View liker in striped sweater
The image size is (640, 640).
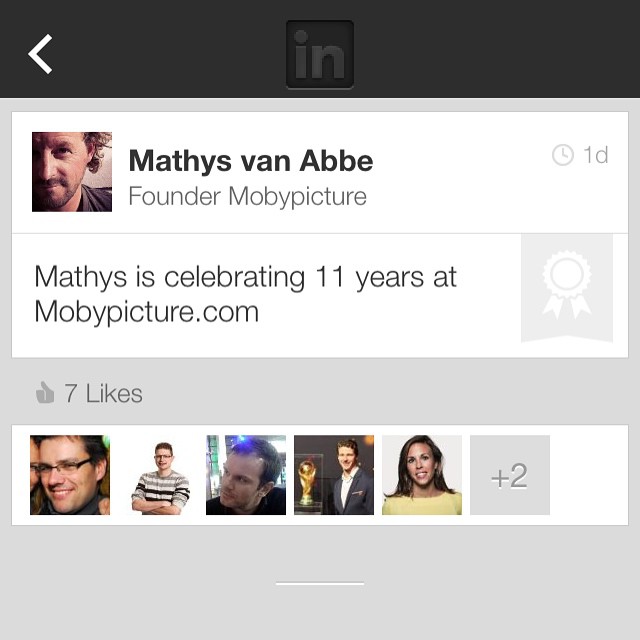point(158,475)
